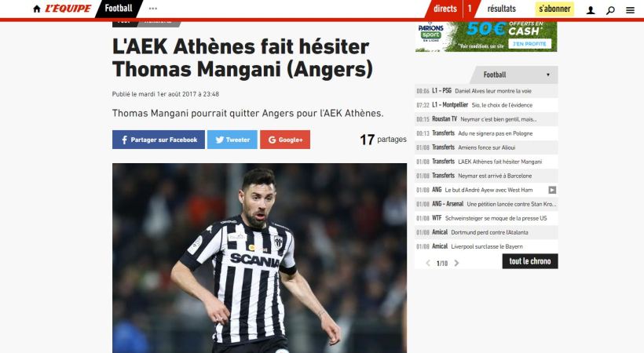Go to the L'Équipe home icon
This screenshot has width=644, height=353.
click(37, 9)
